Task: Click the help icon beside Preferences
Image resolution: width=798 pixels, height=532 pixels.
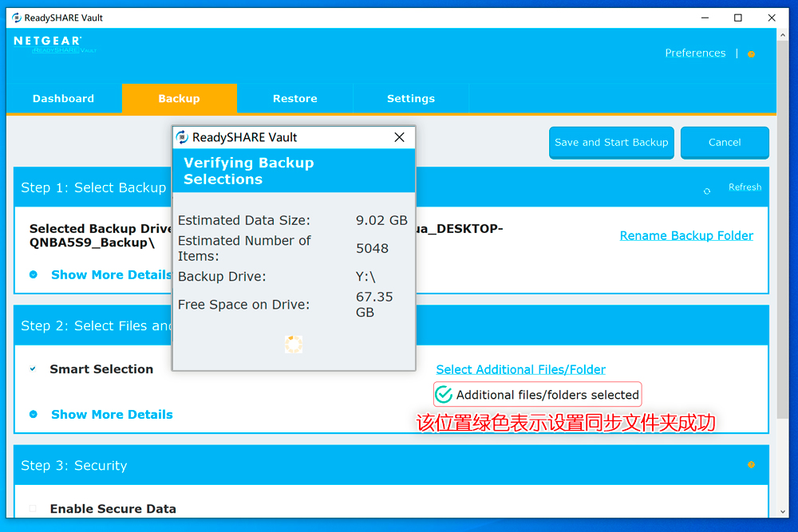Action: click(751, 54)
